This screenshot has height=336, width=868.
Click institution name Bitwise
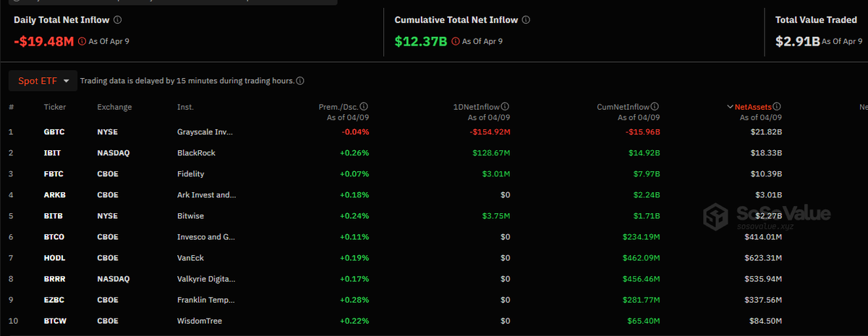point(191,216)
